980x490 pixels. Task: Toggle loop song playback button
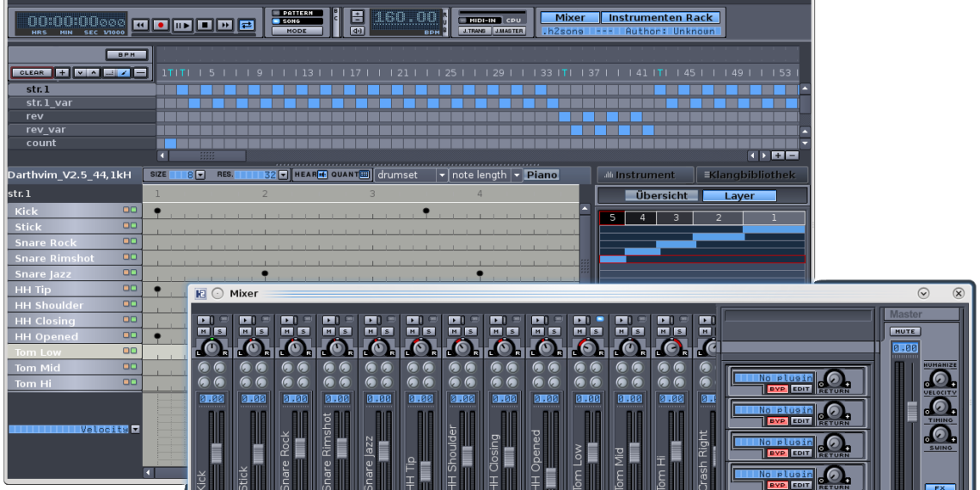pos(247,26)
